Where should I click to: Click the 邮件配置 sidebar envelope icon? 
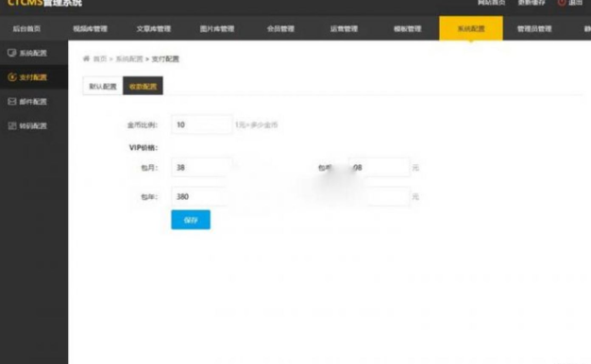[12, 101]
